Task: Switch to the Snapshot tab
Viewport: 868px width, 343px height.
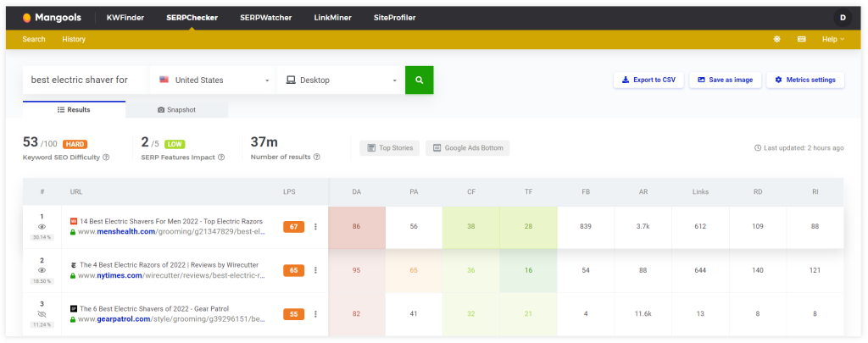Action: [176, 110]
